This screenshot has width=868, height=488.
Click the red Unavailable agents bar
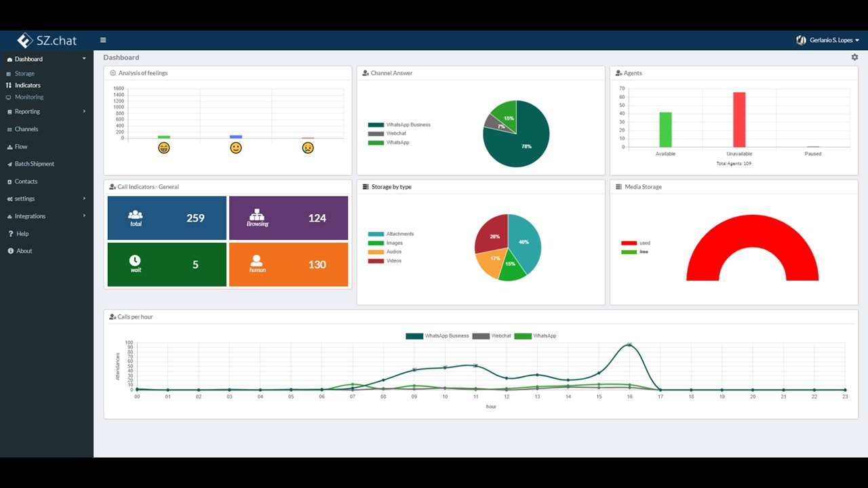tap(739, 120)
